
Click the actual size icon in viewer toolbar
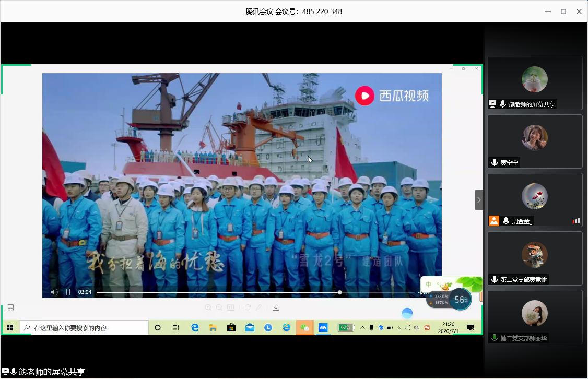coord(230,307)
